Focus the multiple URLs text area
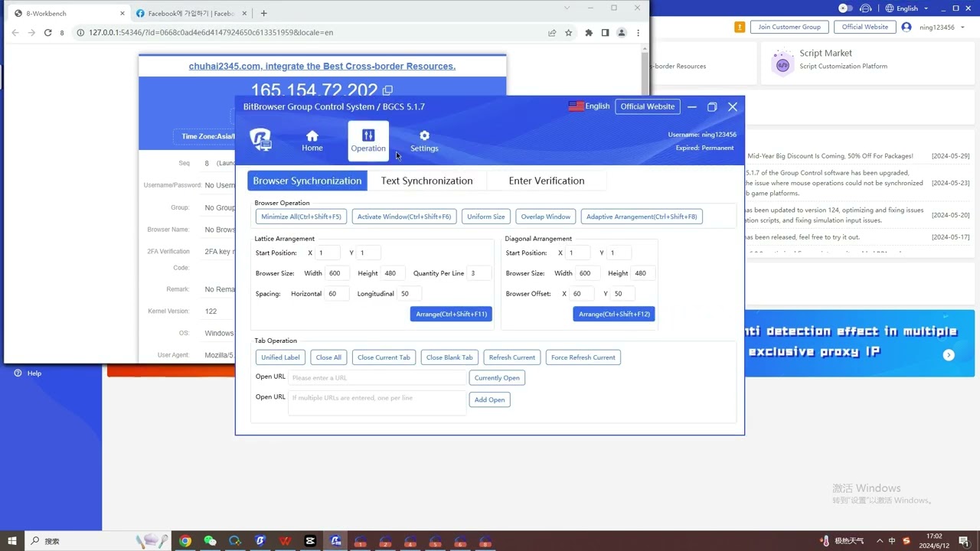This screenshot has width=980, height=551. pyautogui.click(x=377, y=403)
